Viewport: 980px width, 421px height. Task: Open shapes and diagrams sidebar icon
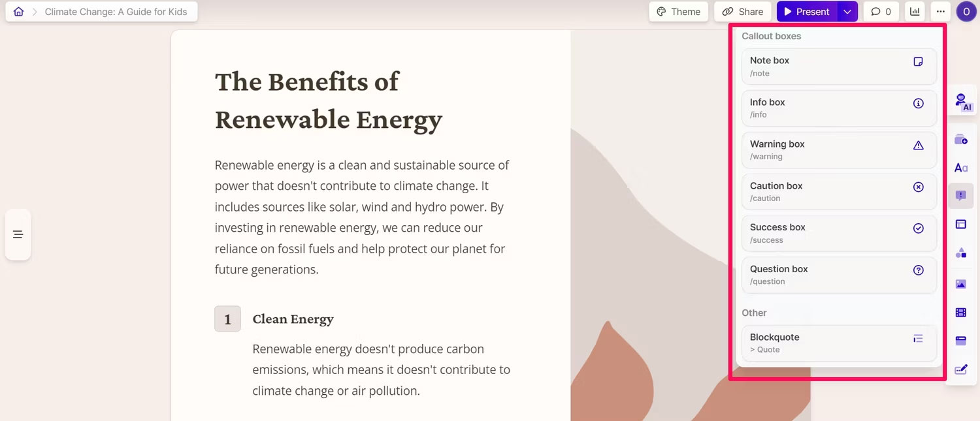(961, 253)
